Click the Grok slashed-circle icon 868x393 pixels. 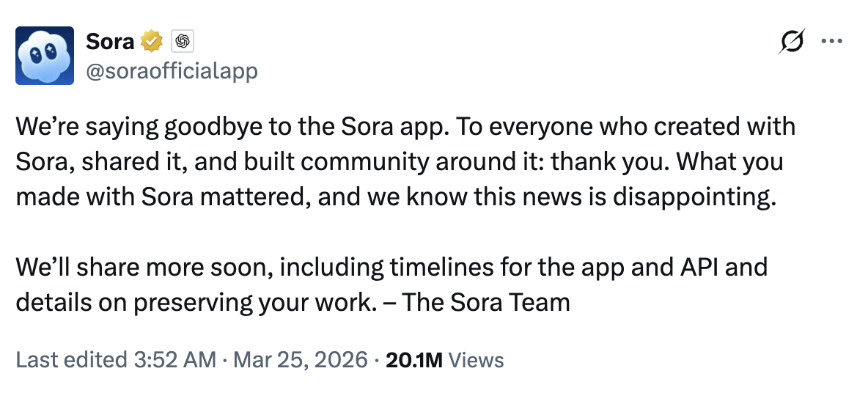(792, 41)
